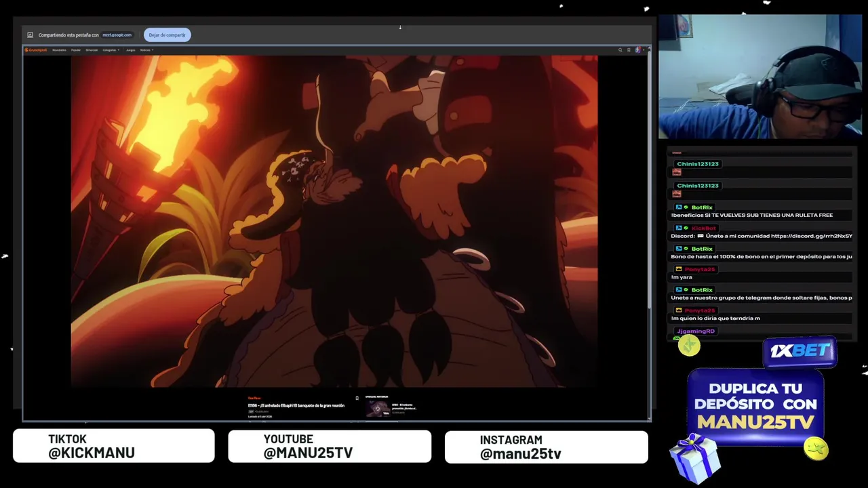868x488 pixels.
Task: Click the meet.google.com chip
Action: pos(117,35)
